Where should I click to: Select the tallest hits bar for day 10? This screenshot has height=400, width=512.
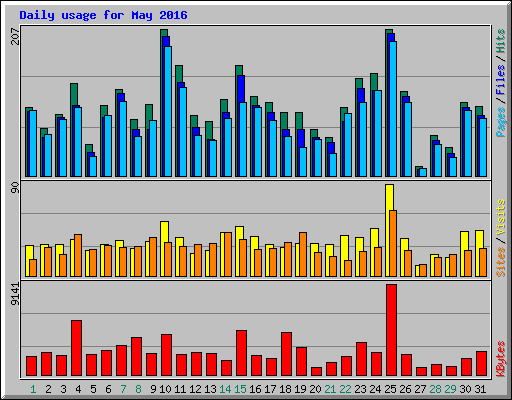pyautogui.click(x=162, y=103)
